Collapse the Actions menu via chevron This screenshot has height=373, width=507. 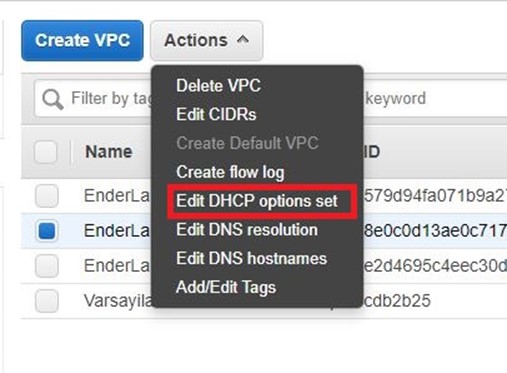tap(243, 40)
